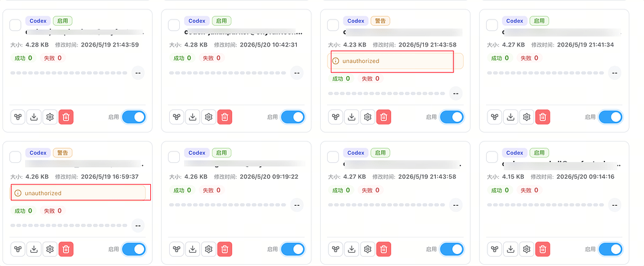Delete the card modified 16:59:37
The height and width of the screenshot is (266, 644).
click(66, 249)
